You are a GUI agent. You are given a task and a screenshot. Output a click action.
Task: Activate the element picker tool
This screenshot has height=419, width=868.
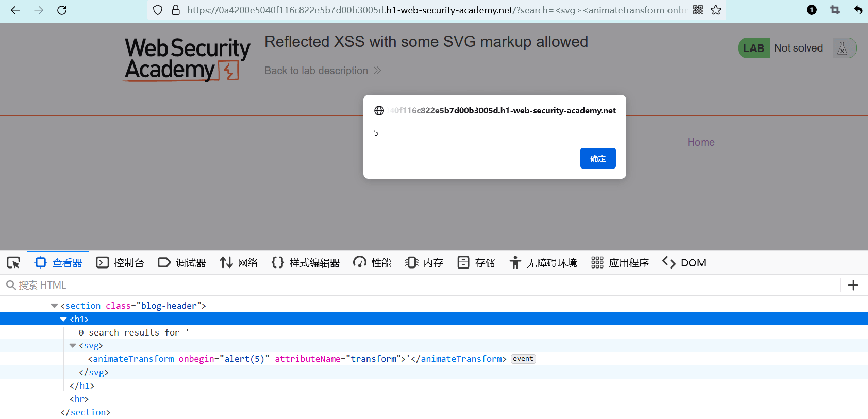point(13,263)
